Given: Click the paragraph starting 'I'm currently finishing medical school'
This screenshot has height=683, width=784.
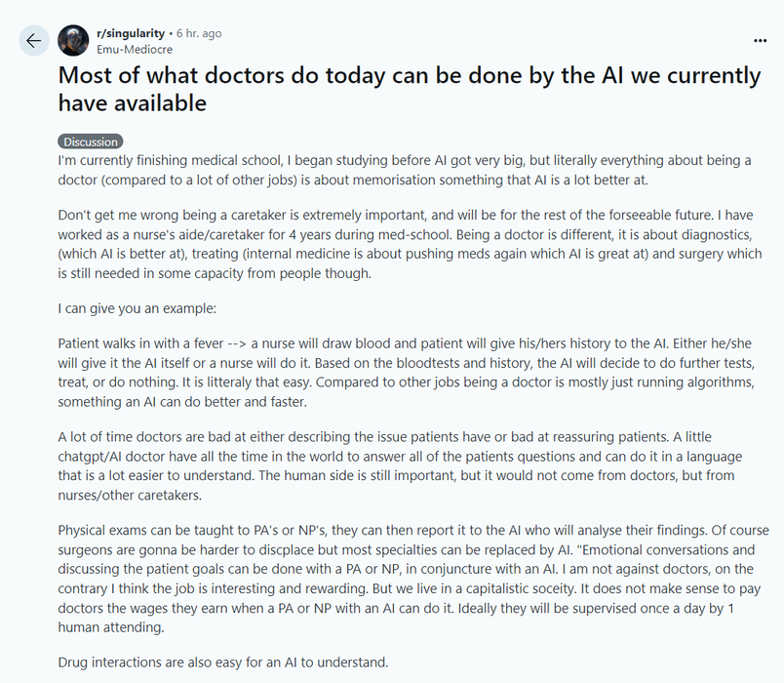Looking at the screenshot, I should click(x=390, y=169).
